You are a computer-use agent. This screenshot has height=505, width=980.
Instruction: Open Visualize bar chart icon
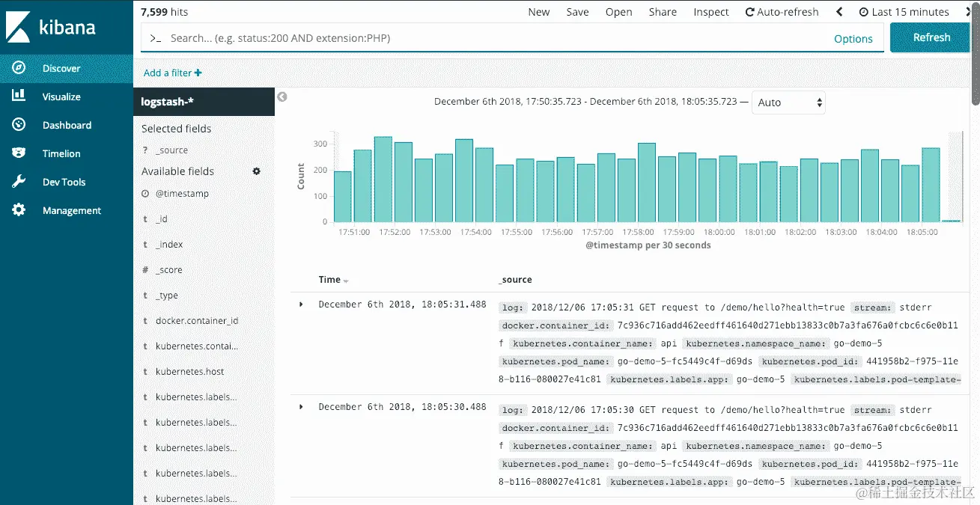point(19,96)
